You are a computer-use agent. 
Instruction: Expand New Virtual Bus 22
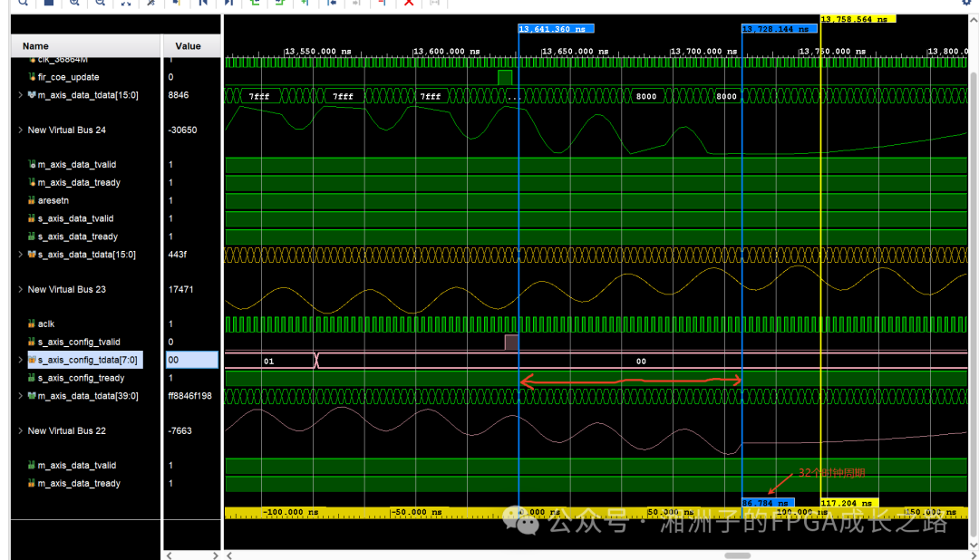pyautogui.click(x=21, y=430)
